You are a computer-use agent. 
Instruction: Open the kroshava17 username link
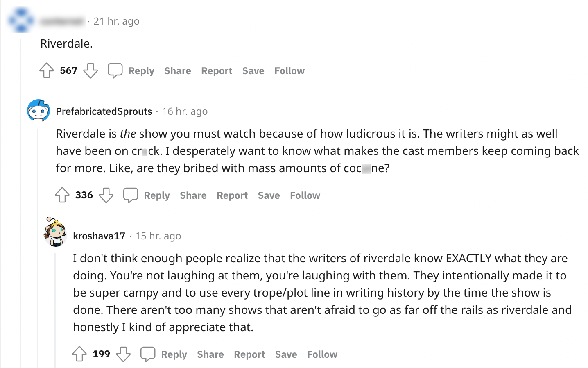point(99,236)
